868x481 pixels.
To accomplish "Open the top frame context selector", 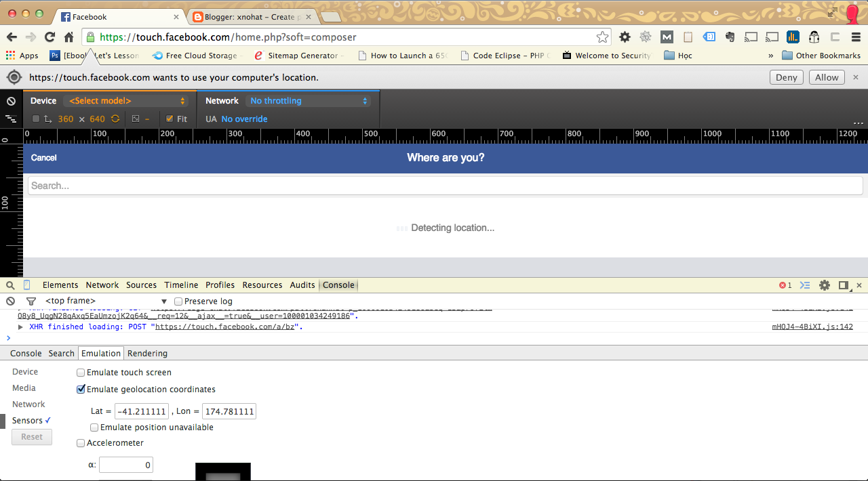I will 106,301.
